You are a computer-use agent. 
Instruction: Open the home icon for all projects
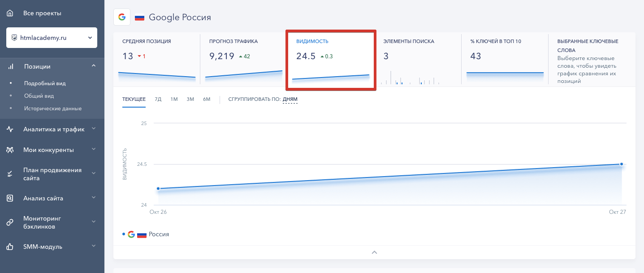click(10, 13)
